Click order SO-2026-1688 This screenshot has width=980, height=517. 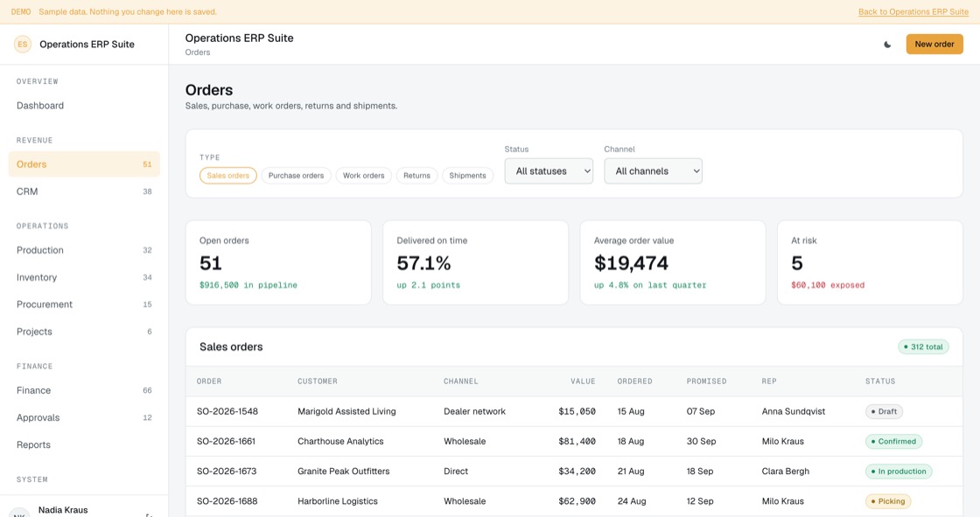(x=227, y=501)
